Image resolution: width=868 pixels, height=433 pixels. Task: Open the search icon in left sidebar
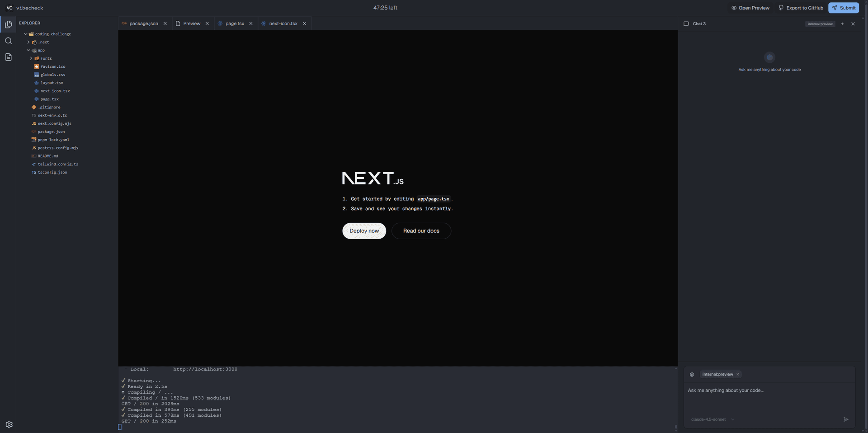click(8, 41)
